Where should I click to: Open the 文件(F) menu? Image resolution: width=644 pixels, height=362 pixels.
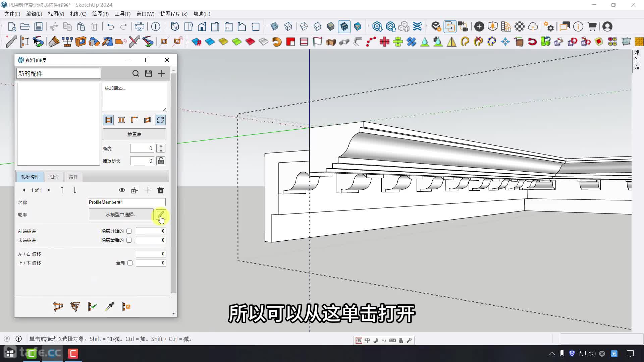pos(12,14)
